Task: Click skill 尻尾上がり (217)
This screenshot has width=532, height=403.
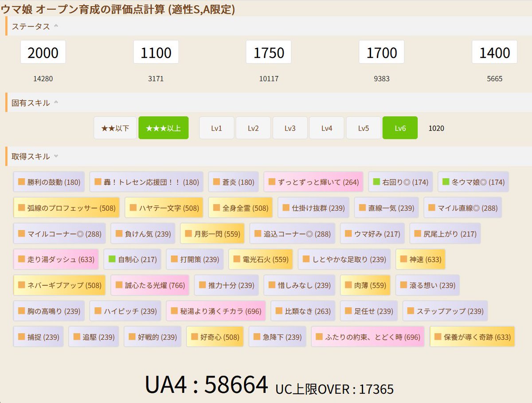Action: pos(446,233)
